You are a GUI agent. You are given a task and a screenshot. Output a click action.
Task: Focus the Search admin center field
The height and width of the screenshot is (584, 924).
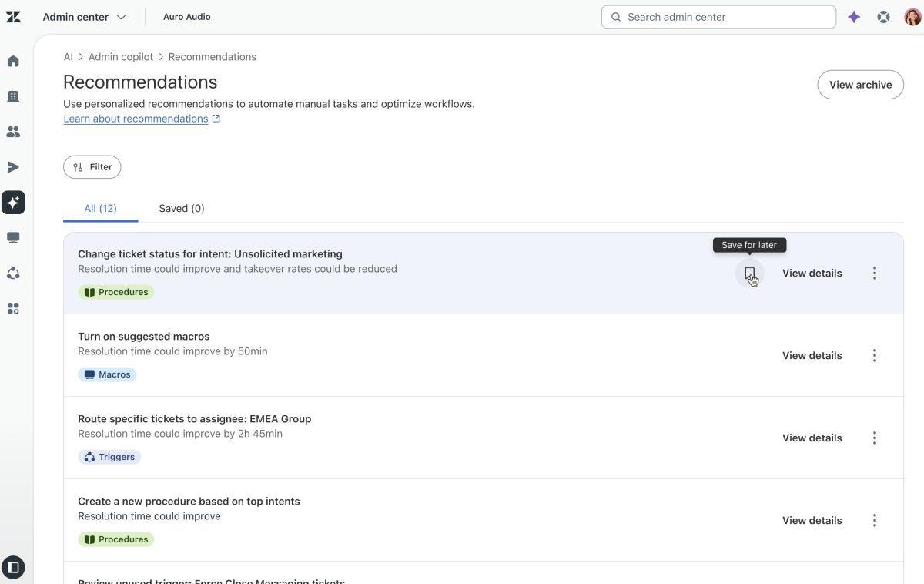tap(718, 17)
